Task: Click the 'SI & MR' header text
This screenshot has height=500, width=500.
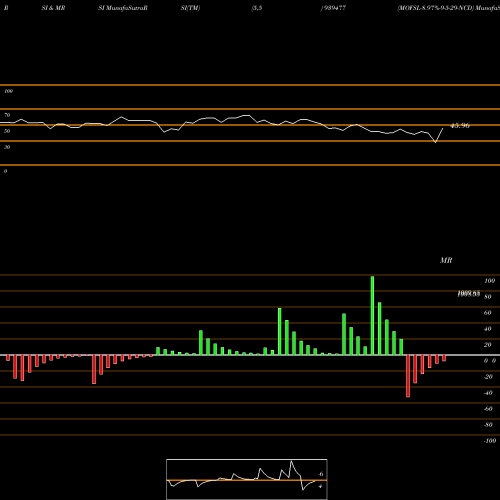Action: coord(53,8)
